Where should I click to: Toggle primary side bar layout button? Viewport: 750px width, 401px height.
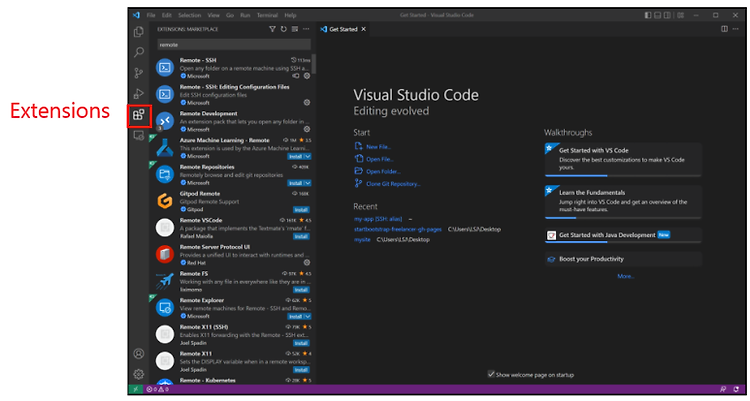click(648, 15)
